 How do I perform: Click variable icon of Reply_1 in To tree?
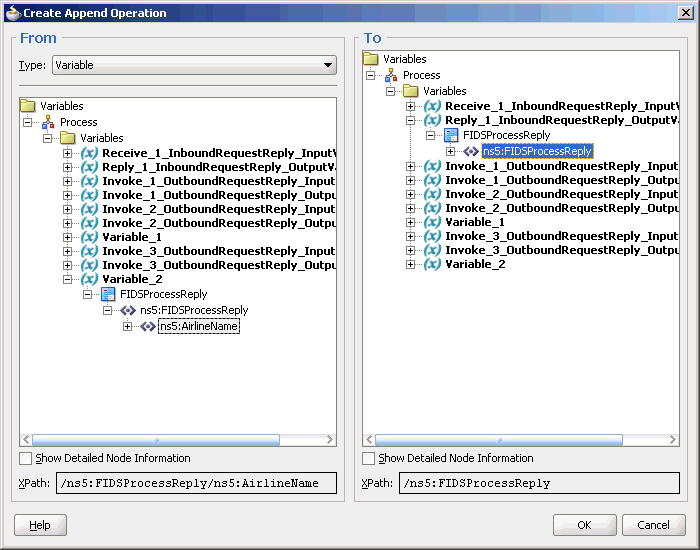(432, 120)
